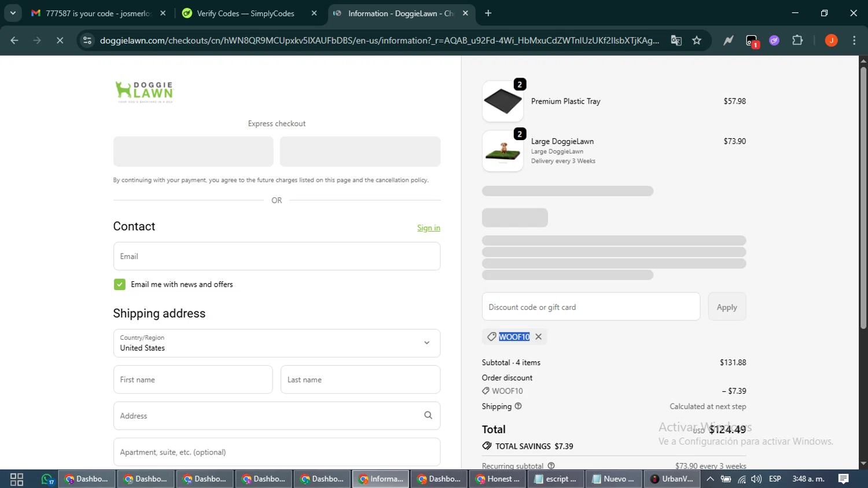Click the doggielawn.com URL in address bar
The width and height of the screenshot is (868, 488).
379,40
